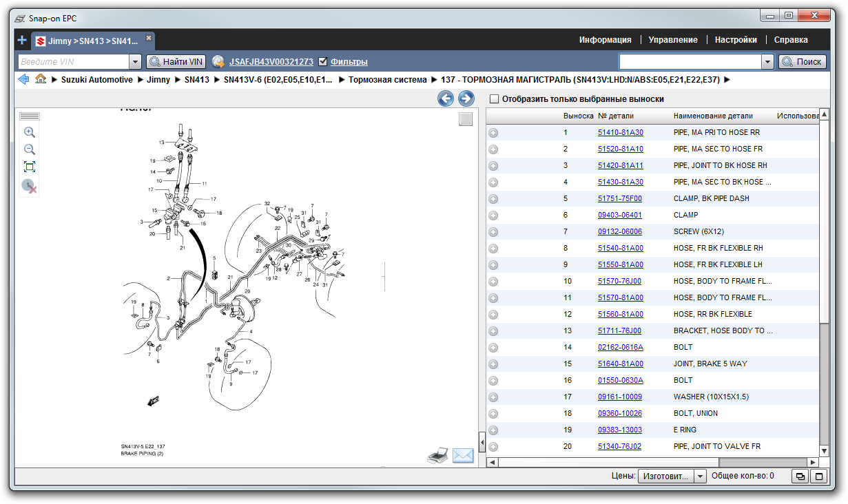848x504 pixels.
Task: Sort by Наименование детали column header
Action: click(x=713, y=116)
